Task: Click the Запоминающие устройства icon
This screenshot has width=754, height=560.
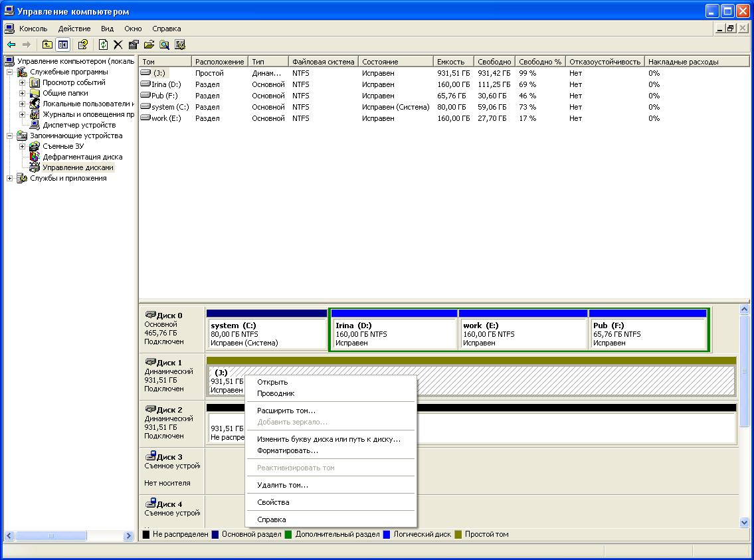Action: point(22,136)
